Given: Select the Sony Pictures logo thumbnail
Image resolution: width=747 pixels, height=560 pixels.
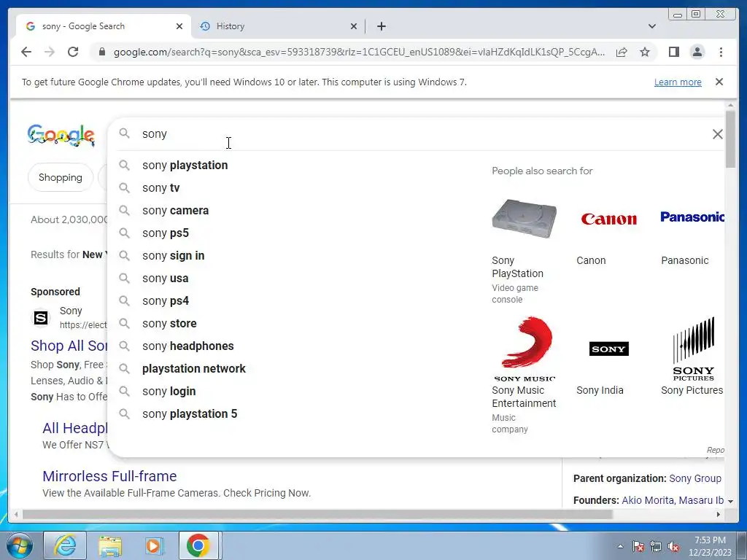Looking at the screenshot, I should pyautogui.click(x=694, y=349).
